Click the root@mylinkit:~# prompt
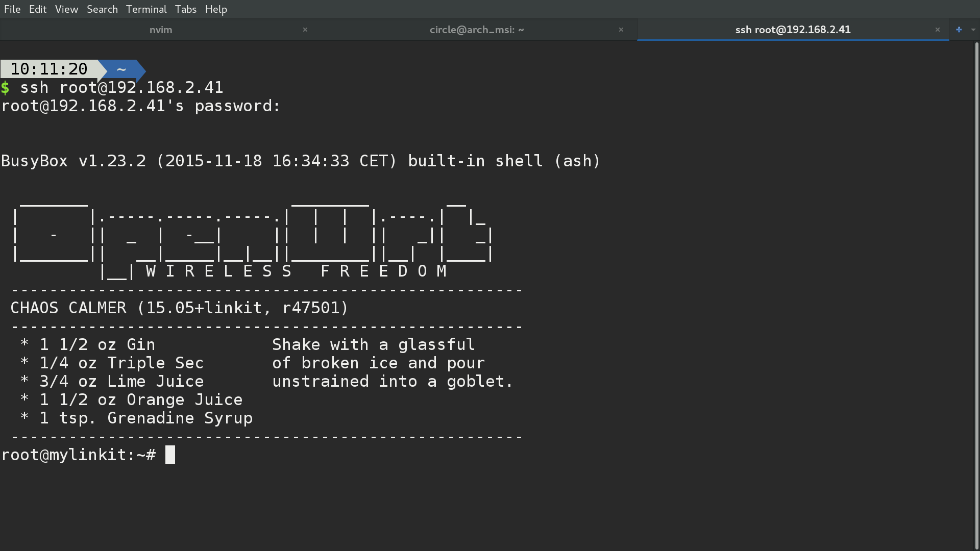 click(79, 455)
